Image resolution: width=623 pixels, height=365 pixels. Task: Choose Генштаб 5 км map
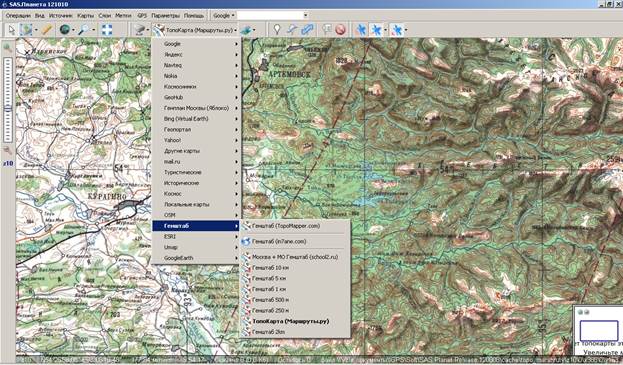coord(295,278)
